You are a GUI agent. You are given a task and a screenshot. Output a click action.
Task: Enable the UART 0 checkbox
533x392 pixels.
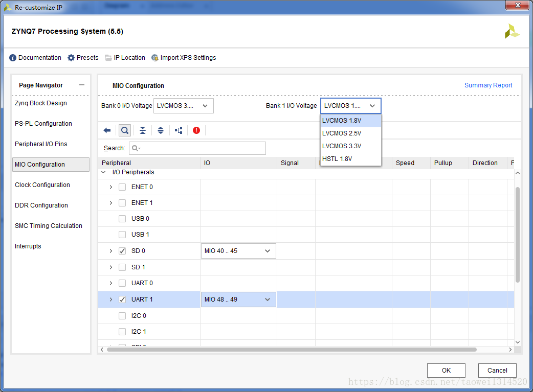122,283
